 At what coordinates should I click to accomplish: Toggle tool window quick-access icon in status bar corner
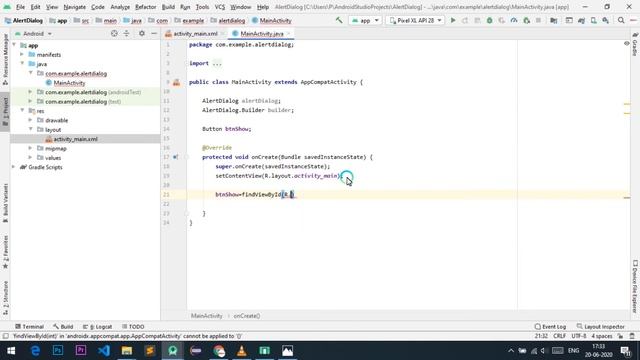pyautogui.click(x=5, y=336)
